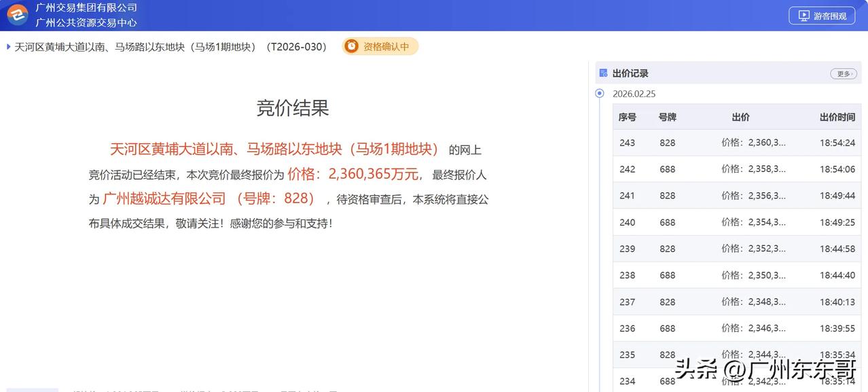Select bid record row 243
The image size is (868, 392).
tap(737, 143)
